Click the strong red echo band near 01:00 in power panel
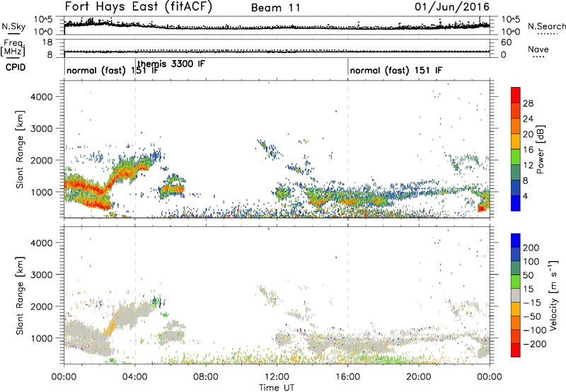The width and height of the screenshot is (566, 392). [x=81, y=185]
